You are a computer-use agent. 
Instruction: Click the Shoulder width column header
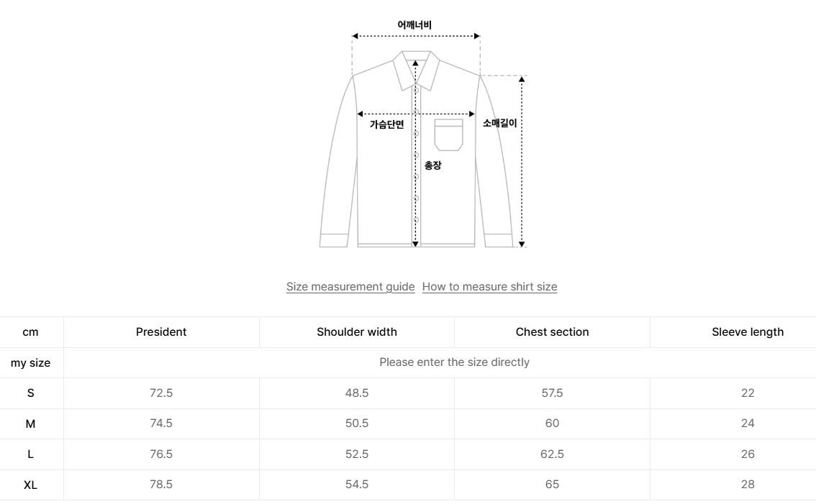tap(357, 332)
